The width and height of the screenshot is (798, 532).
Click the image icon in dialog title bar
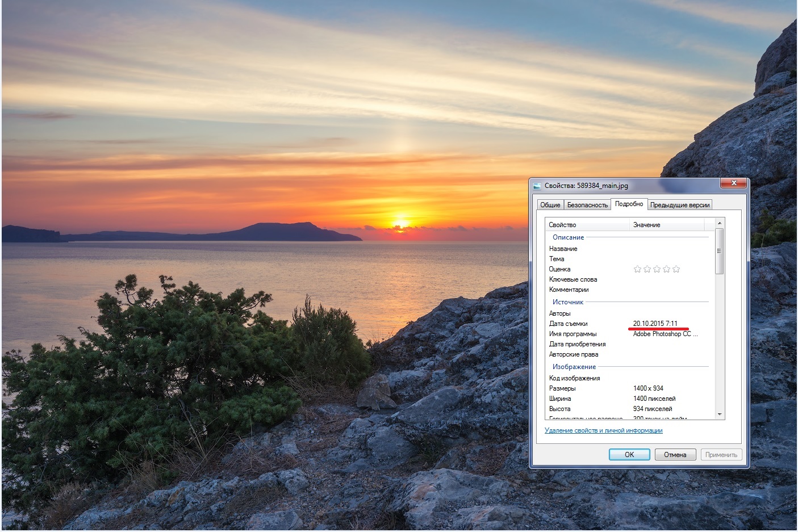[x=537, y=186]
